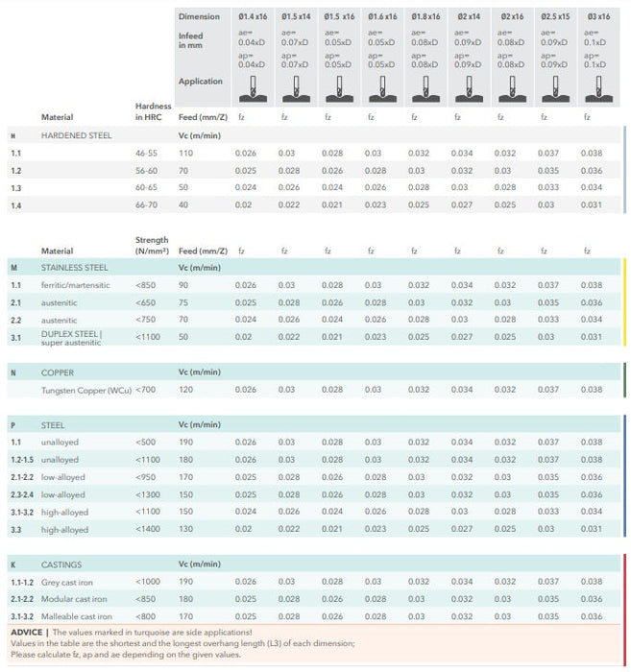
Task: Click the milling application icon under Ø1.4 x16
Action: click(252, 84)
